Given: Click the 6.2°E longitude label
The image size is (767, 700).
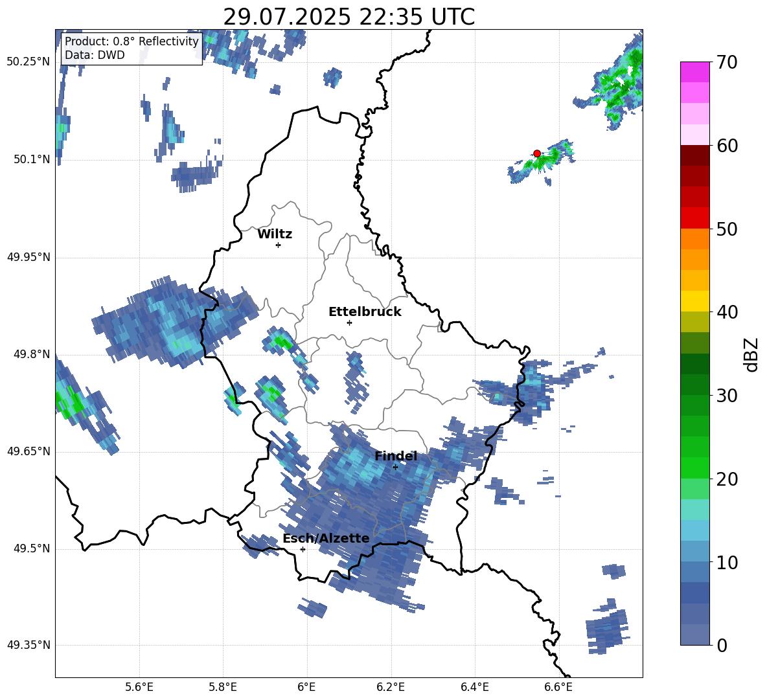Looking at the screenshot, I should 391,687.
